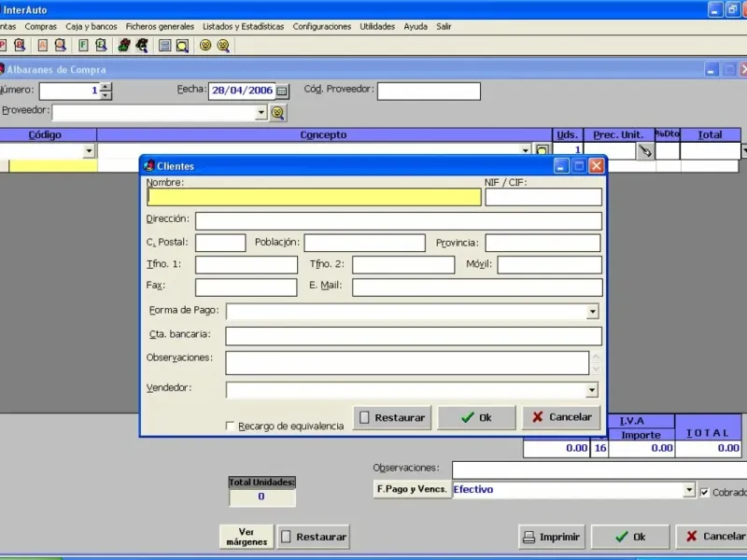Image resolution: width=747 pixels, height=560 pixels.
Task: Click the Fax input field
Action: click(x=247, y=287)
